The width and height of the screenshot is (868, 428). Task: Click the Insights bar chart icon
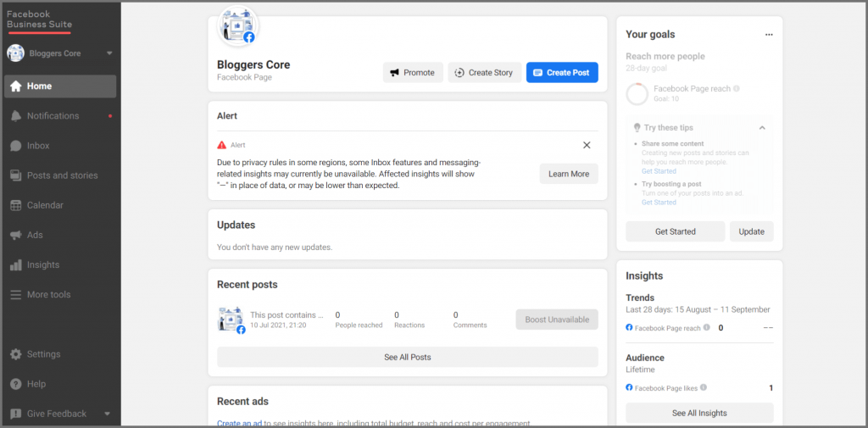pos(16,265)
